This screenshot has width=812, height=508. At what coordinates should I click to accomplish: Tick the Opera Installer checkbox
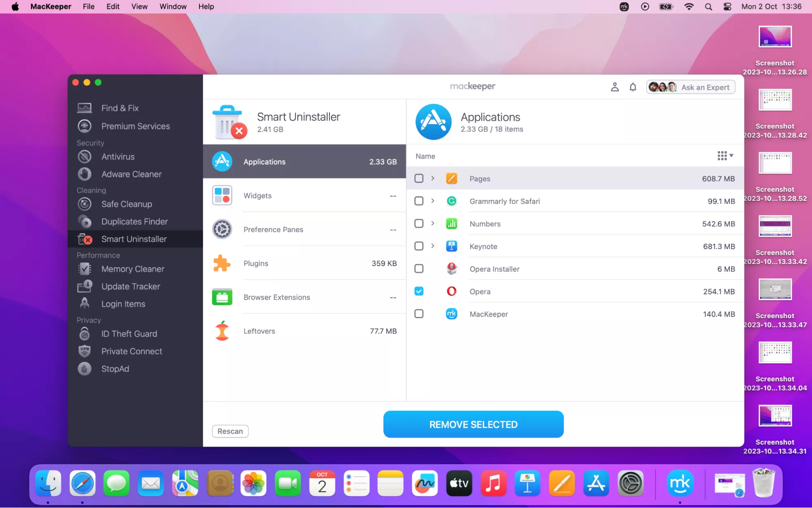click(x=419, y=269)
